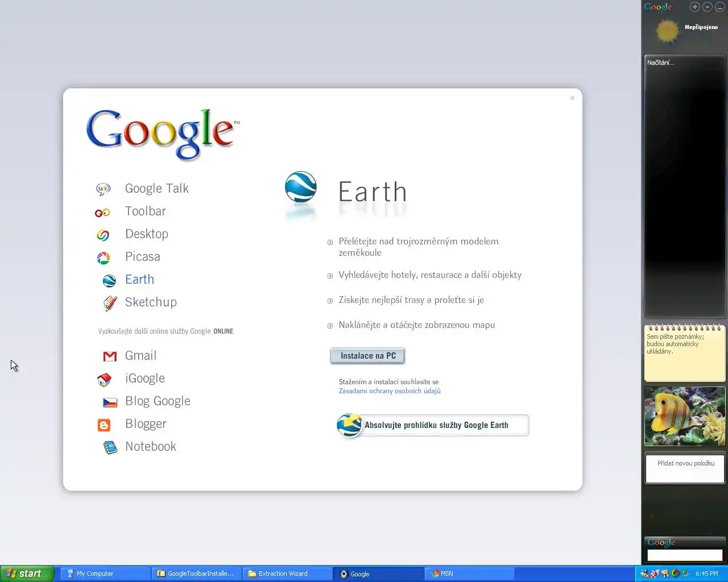Switch to GoogleToolbarInstaller taskbar item
Image resolution: width=728 pixels, height=582 pixels.
click(x=196, y=573)
